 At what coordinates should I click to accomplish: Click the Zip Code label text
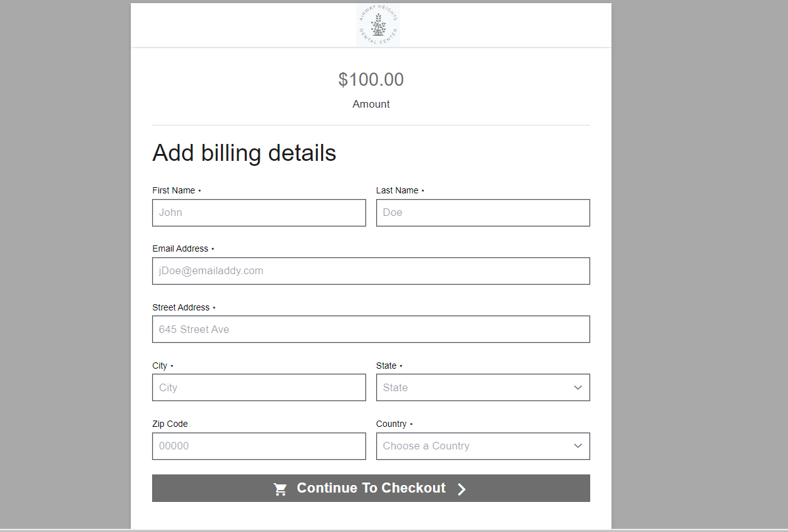[x=170, y=424]
